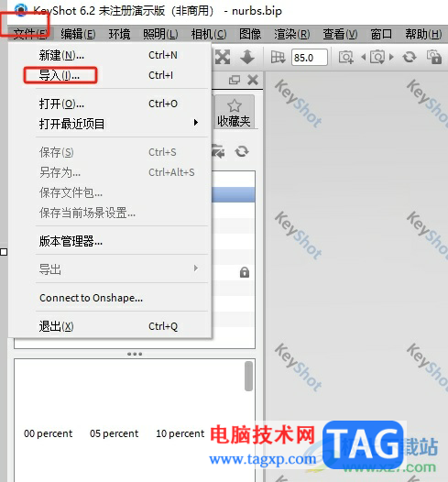Undock the library panel with float icon
The image size is (448, 482).
point(235,81)
